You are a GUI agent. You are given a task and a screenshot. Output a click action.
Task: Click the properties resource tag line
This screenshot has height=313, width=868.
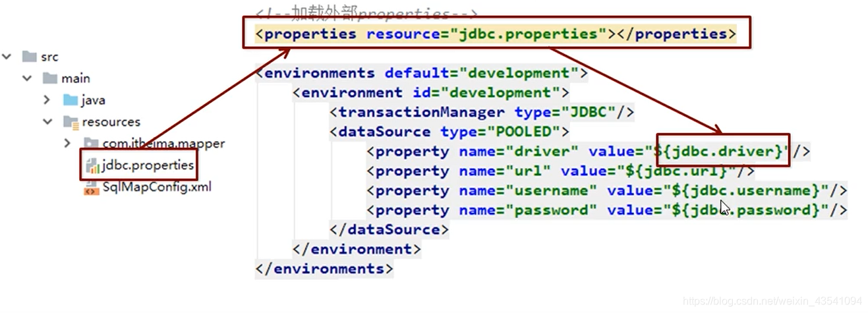(x=496, y=34)
